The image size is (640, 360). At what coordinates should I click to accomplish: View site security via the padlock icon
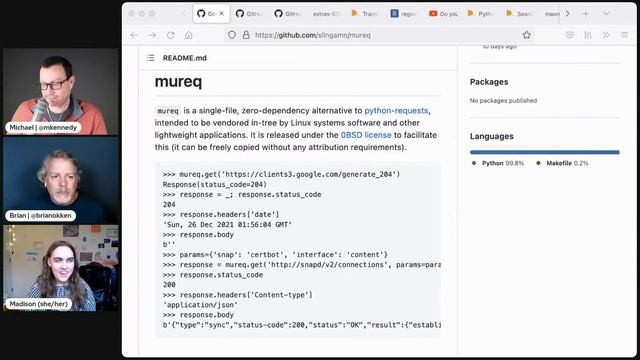click(x=246, y=35)
